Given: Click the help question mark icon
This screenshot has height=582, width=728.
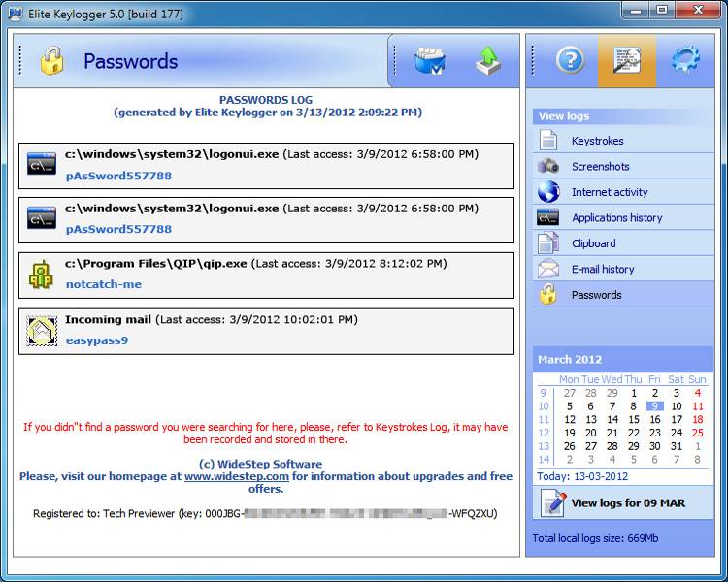Looking at the screenshot, I should tap(570, 60).
